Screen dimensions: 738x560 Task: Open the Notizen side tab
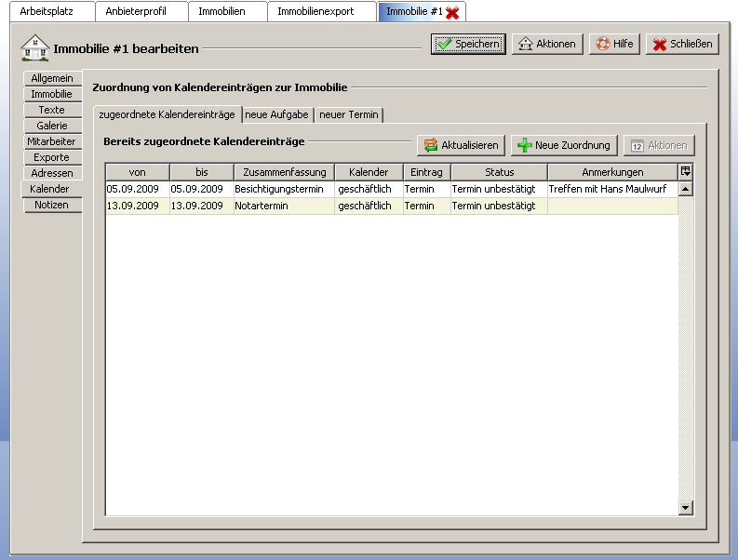point(51,205)
